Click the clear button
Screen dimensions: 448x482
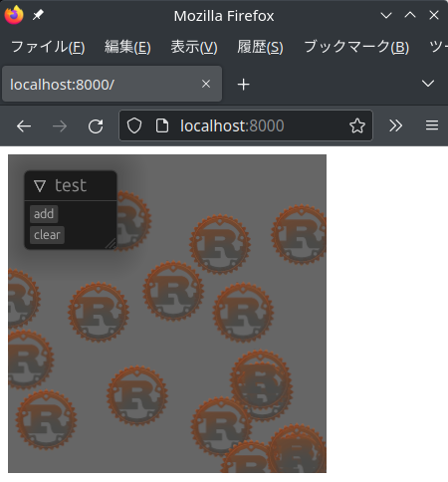point(47,235)
